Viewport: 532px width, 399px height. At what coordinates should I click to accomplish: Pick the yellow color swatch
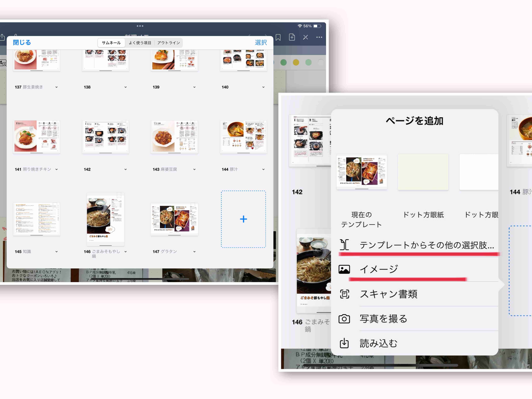[x=296, y=62]
